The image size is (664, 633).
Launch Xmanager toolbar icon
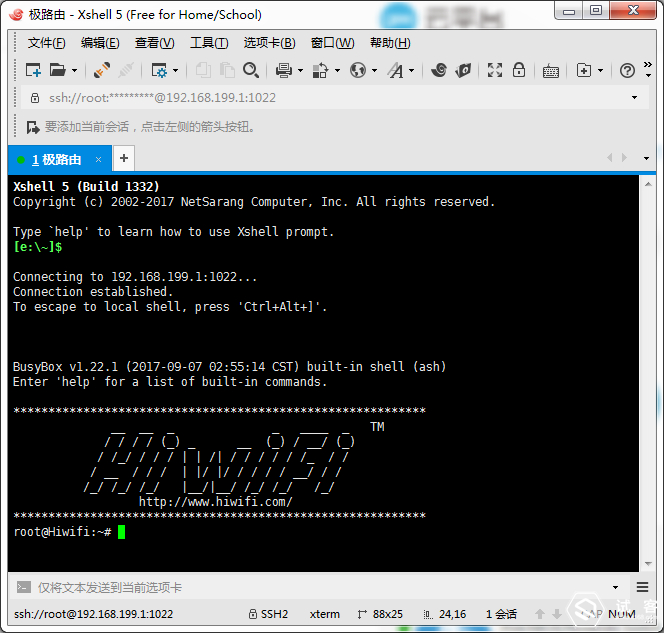tap(463, 70)
